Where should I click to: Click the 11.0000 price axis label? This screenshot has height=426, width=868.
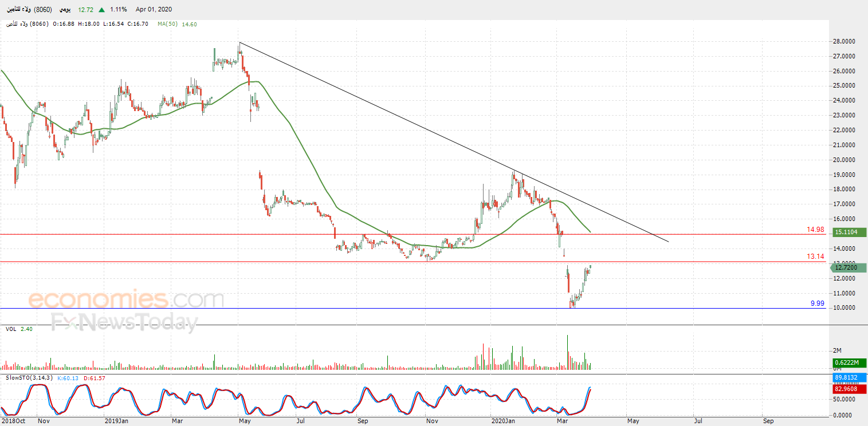845,293
